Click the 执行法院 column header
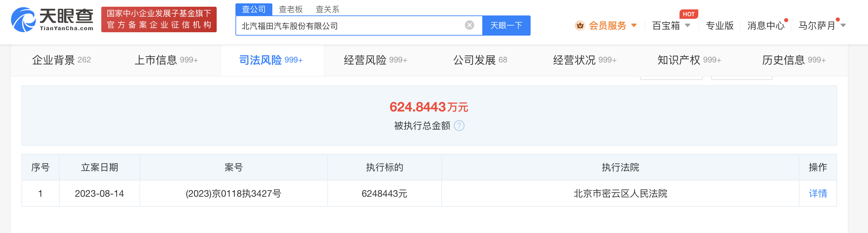Viewport: 868px width, 233px height. coord(620,167)
